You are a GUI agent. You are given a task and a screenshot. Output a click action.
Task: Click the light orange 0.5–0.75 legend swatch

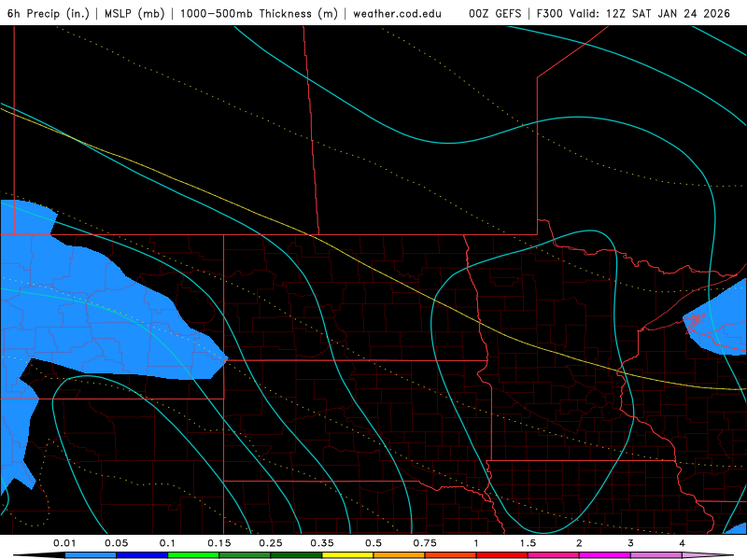(400, 555)
